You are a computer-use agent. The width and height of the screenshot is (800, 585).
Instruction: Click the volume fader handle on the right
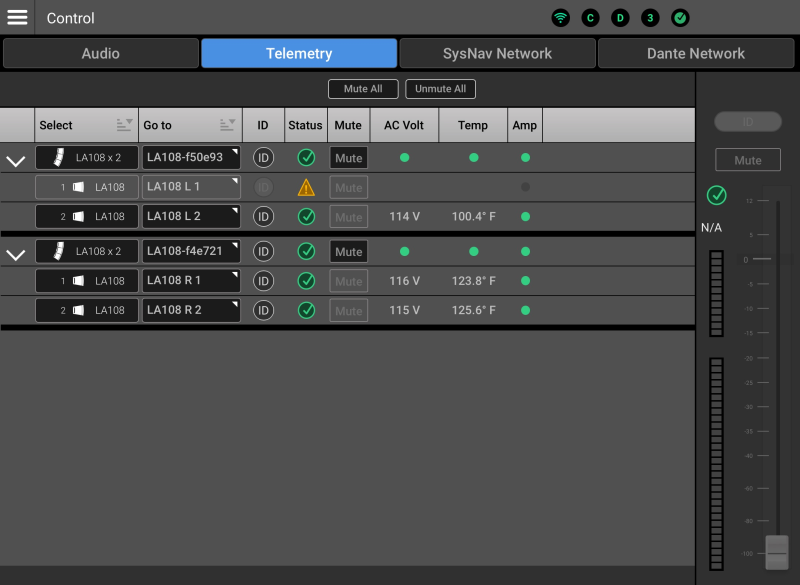tap(776, 551)
